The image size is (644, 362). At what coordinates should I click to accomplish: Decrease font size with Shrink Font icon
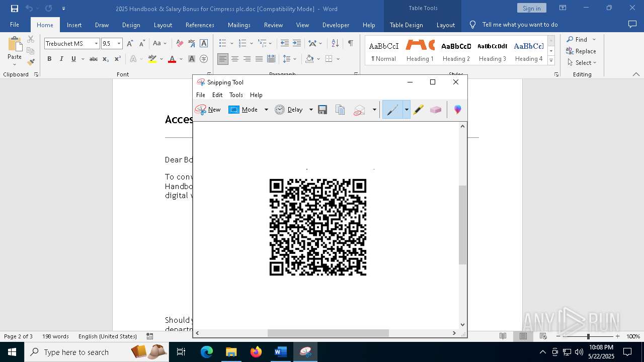tap(142, 43)
